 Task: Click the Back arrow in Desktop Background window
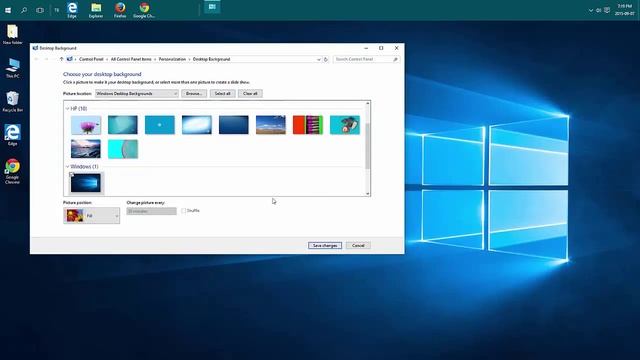pyautogui.click(x=36, y=59)
